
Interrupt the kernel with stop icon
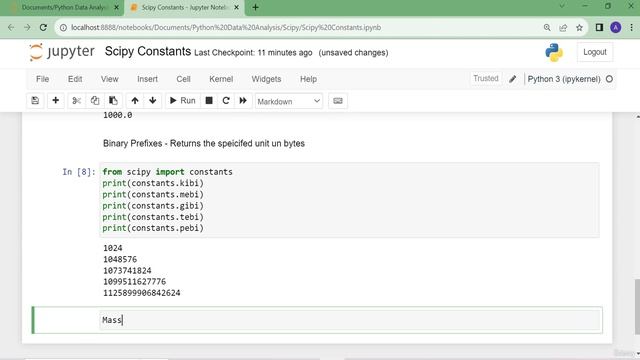[x=209, y=101]
